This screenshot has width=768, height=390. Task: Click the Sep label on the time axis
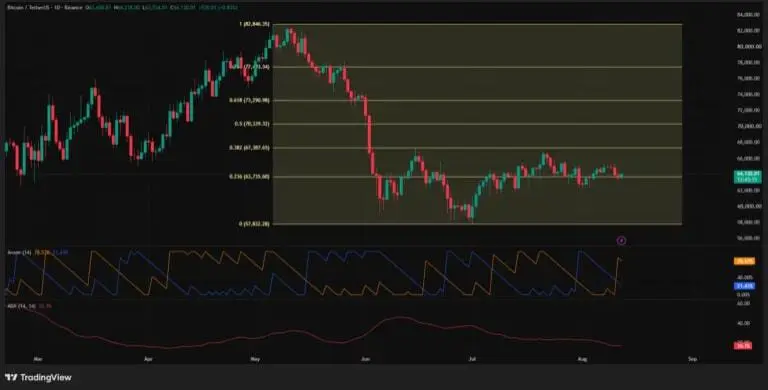click(x=692, y=359)
